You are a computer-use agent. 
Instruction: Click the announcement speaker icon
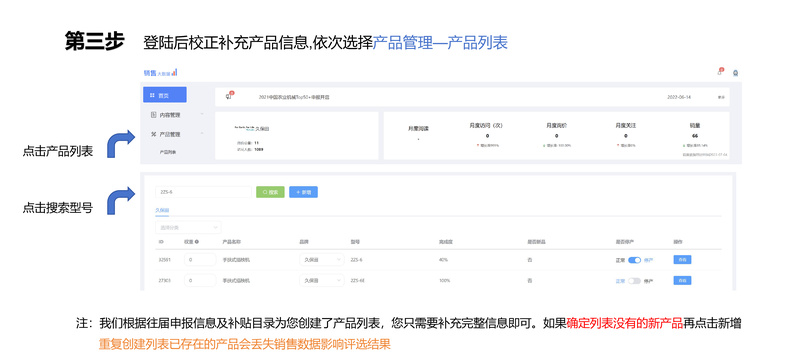pyautogui.click(x=229, y=96)
